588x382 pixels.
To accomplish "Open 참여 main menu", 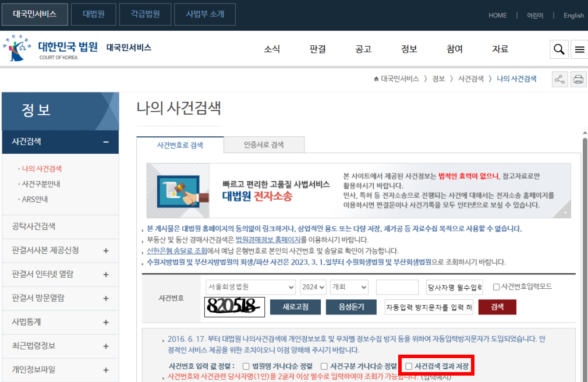I will click(455, 49).
